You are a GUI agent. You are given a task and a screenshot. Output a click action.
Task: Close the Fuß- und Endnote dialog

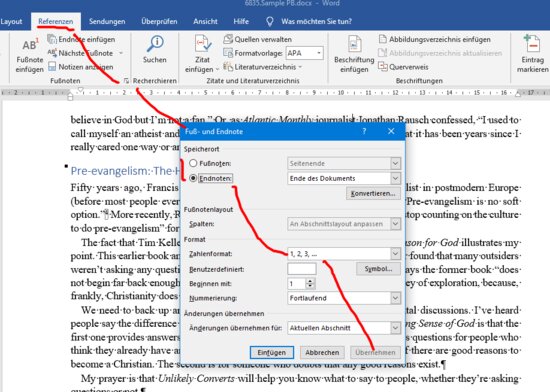click(391, 131)
